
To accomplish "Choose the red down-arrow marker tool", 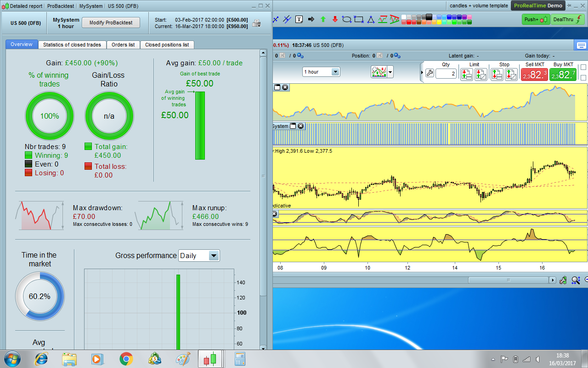I will 335,19.
